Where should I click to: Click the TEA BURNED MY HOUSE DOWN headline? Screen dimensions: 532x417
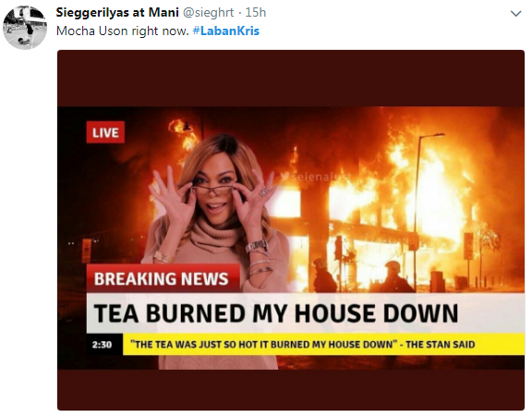[276, 313]
